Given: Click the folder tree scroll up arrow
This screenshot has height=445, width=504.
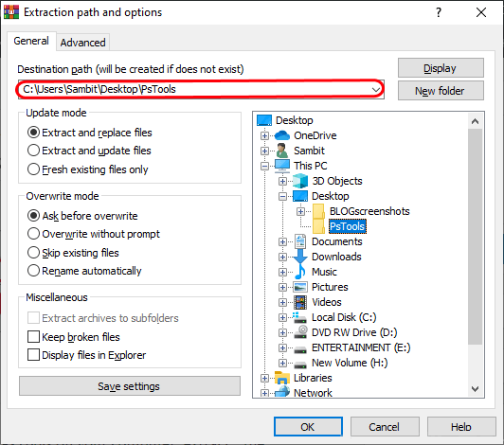Looking at the screenshot, I should point(475,121).
